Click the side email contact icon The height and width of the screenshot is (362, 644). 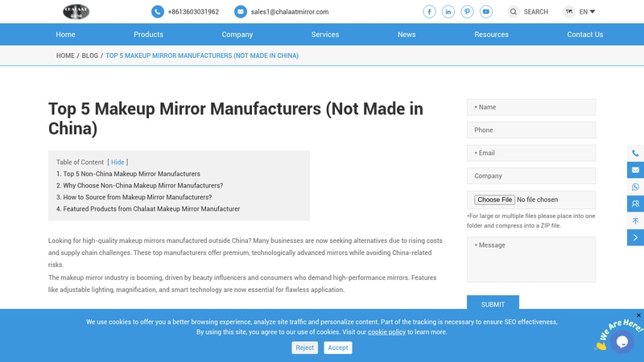click(635, 170)
